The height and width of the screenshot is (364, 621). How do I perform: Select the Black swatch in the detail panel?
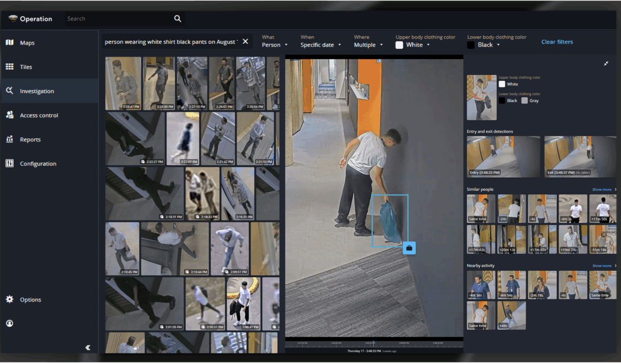pos(502,101)
